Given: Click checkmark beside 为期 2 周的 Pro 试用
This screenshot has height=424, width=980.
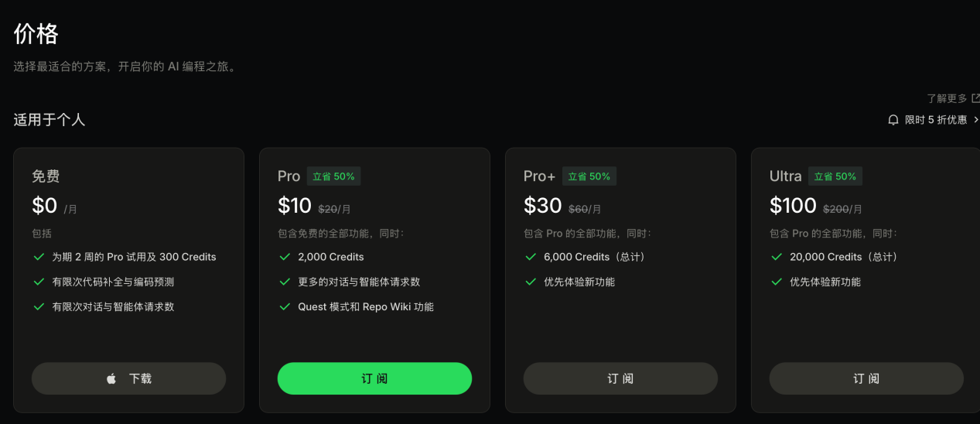Looking at the screenshot, I should tap(38, 257).
